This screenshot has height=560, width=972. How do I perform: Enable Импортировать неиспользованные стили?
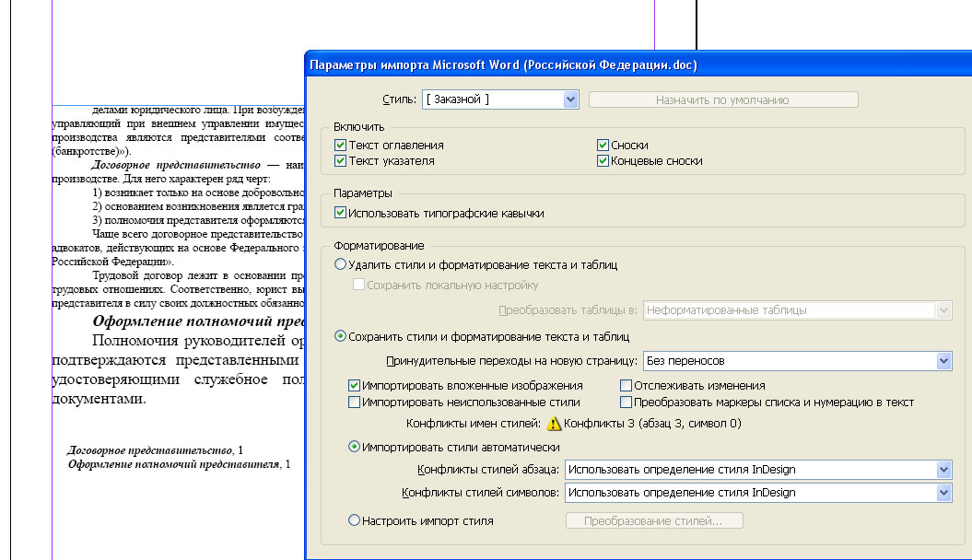click(354, 402)
